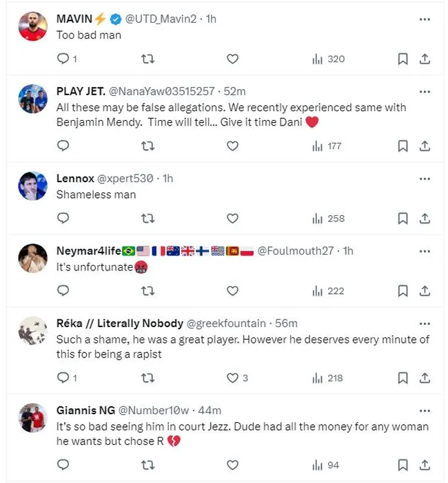448x483 pixels.
Task: Click the PLAY JET. profile picture
Action: click(x=33, y=99)
